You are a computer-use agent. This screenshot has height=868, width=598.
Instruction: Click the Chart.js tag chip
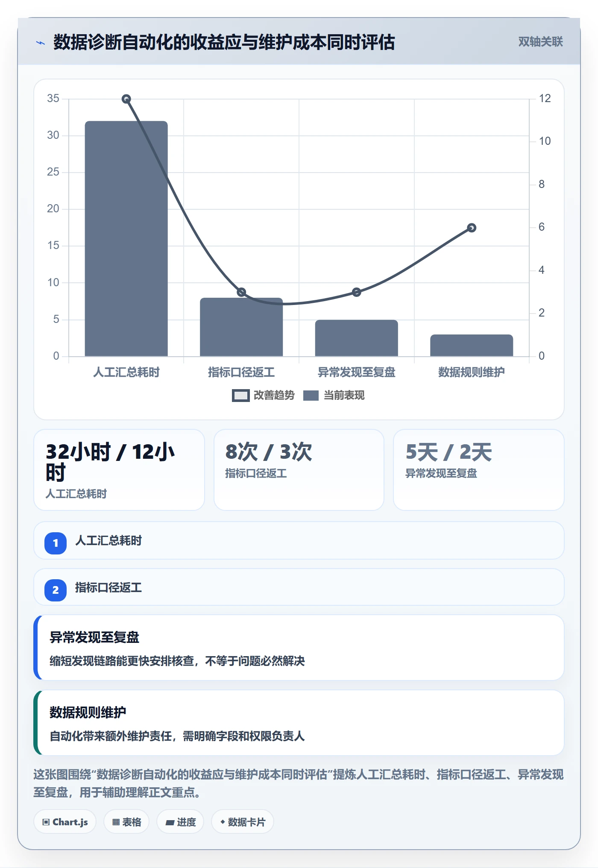pyautogui.click(x=65, y=822)
